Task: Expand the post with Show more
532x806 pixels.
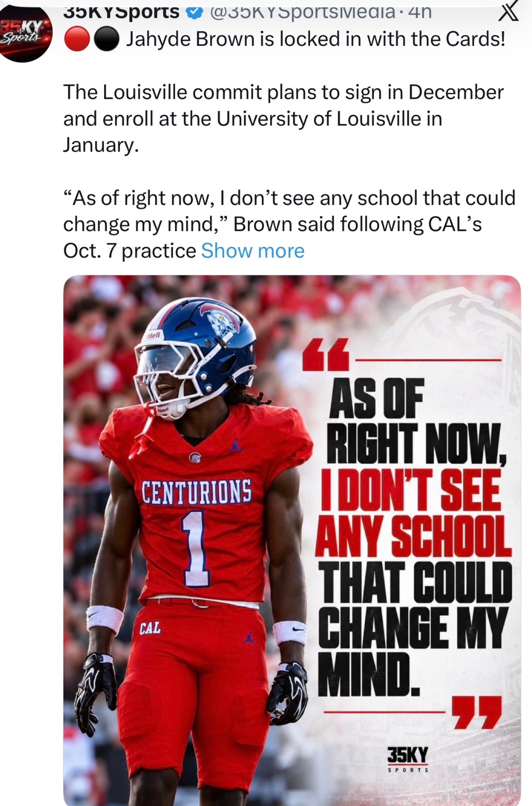Action: click(253, 250)
